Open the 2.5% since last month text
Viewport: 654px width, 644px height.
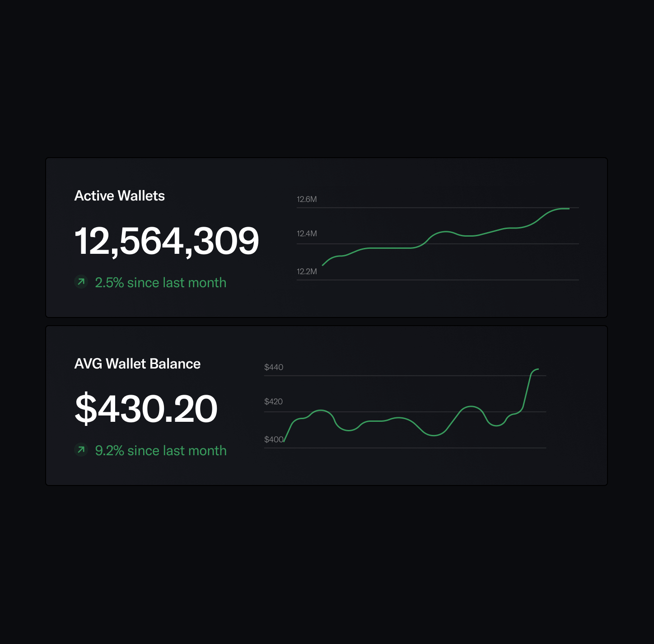(x=160, y=283)
